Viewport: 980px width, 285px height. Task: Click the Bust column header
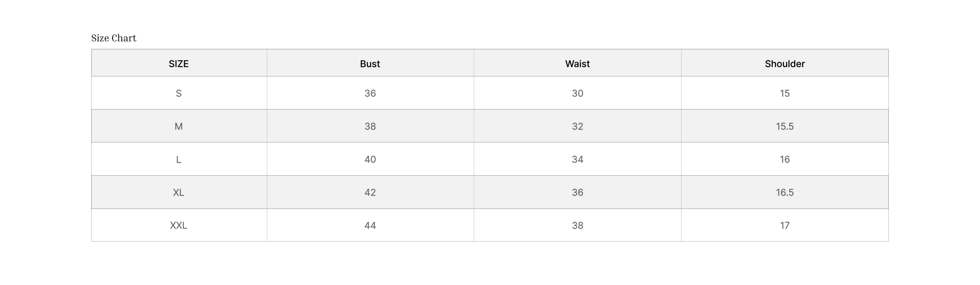point(370,64)
